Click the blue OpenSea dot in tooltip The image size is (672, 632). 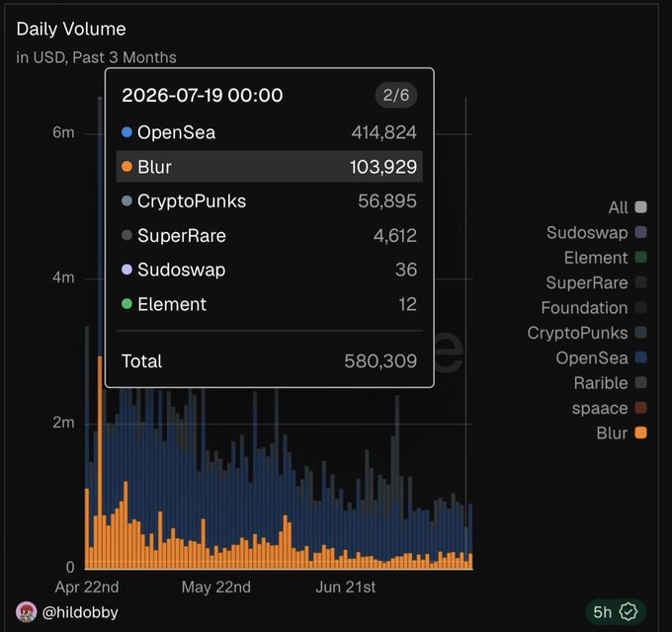pos(126,132)
